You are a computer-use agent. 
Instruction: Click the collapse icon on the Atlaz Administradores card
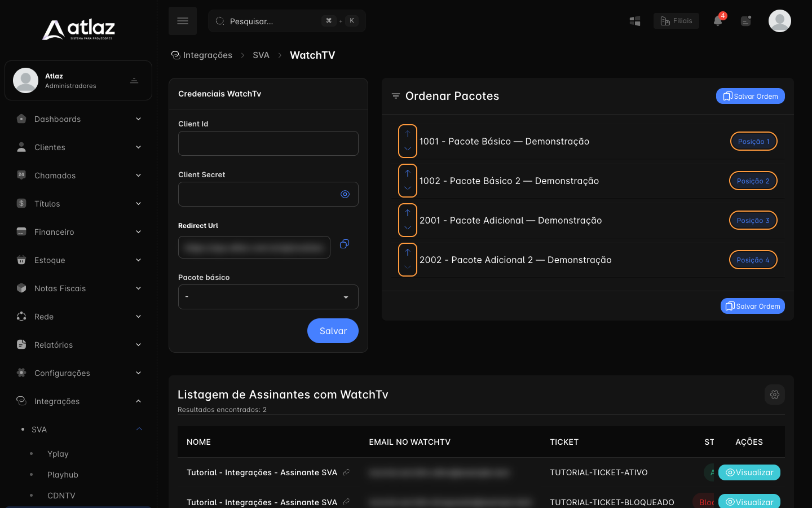click(134, 81)
